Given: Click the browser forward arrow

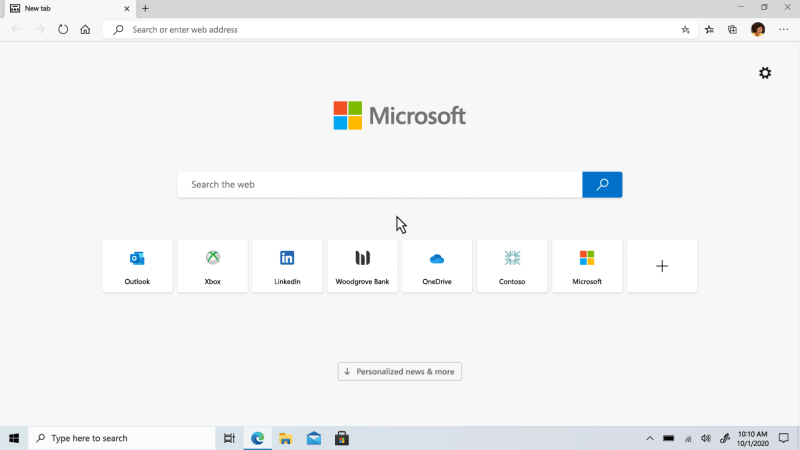Looking at the screenshot, I should point(39,30).
